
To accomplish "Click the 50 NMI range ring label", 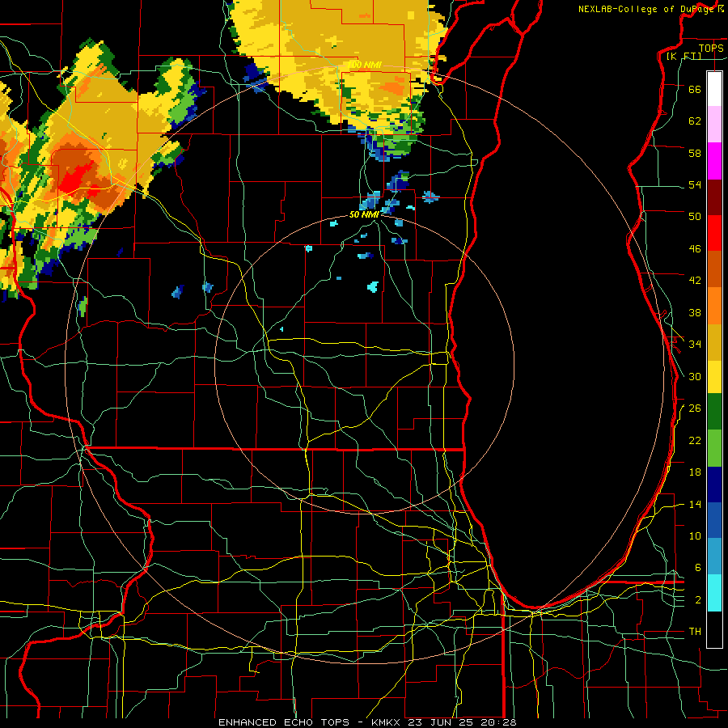I will click(365, 214).
